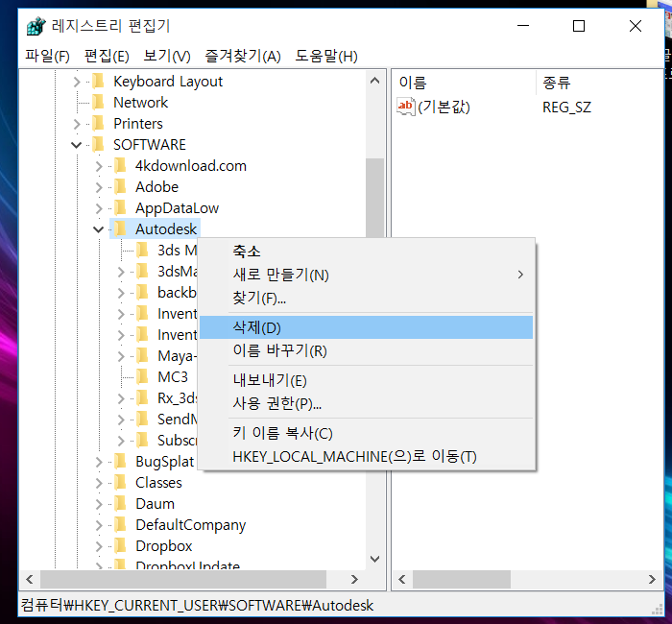Click the Adobe folder icon
This screenshot has height=624, width=672.
pyautogui.click(x=120, y=186)
